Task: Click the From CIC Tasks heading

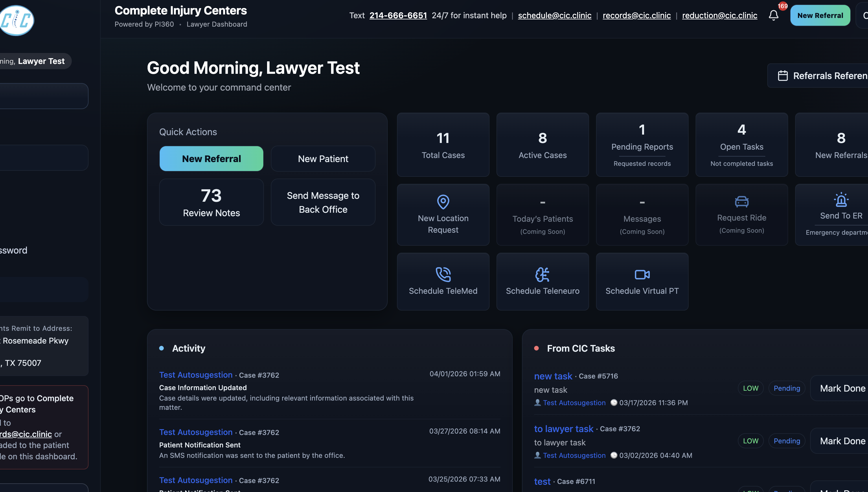Action: [581, 348]
